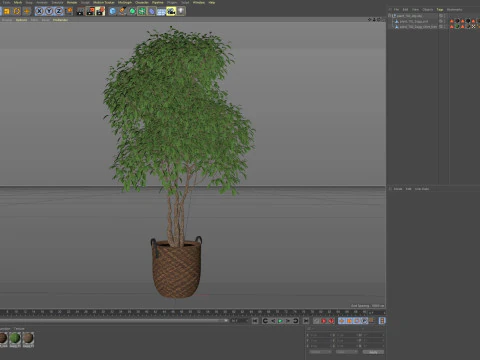480x360 pixels.
Task: Click the green material tag on third object
Action: (457, 26)
